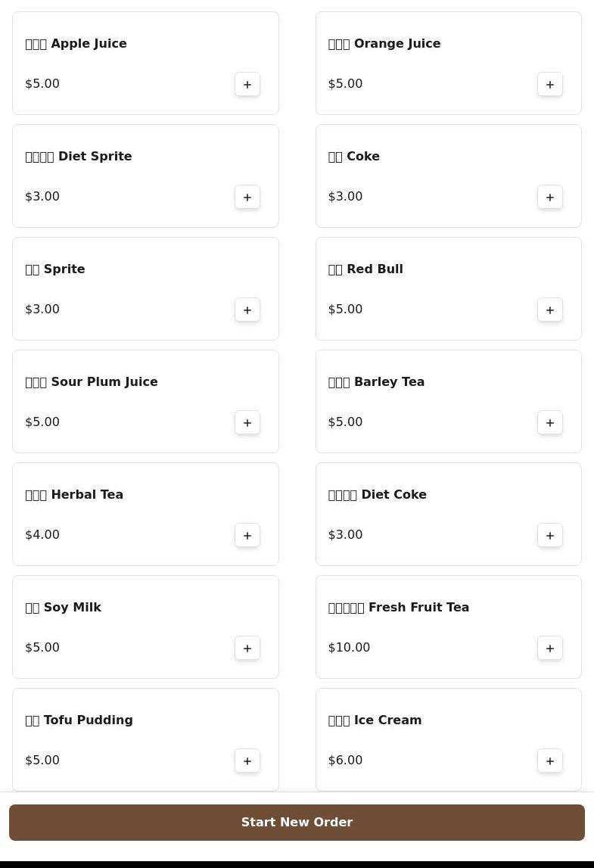Add Herbal Tea with plus icon

[x=247, y=535]
